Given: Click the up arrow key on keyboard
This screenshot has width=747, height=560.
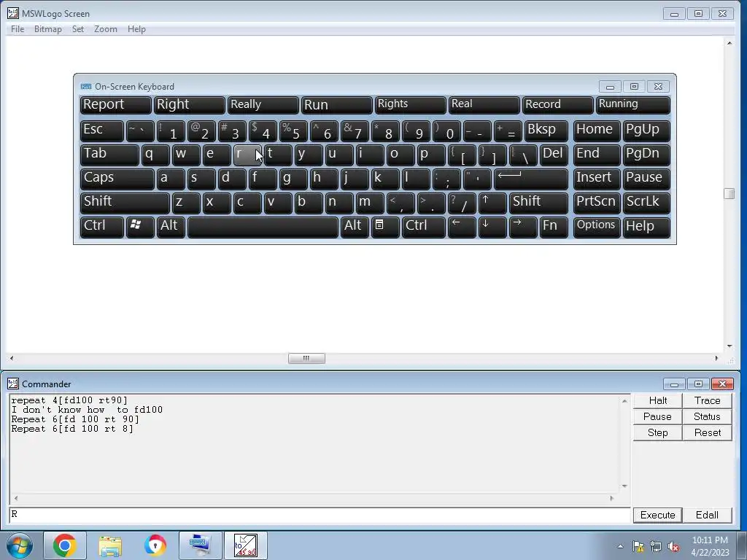Looking at the screenshot, I should pos(492,203).
